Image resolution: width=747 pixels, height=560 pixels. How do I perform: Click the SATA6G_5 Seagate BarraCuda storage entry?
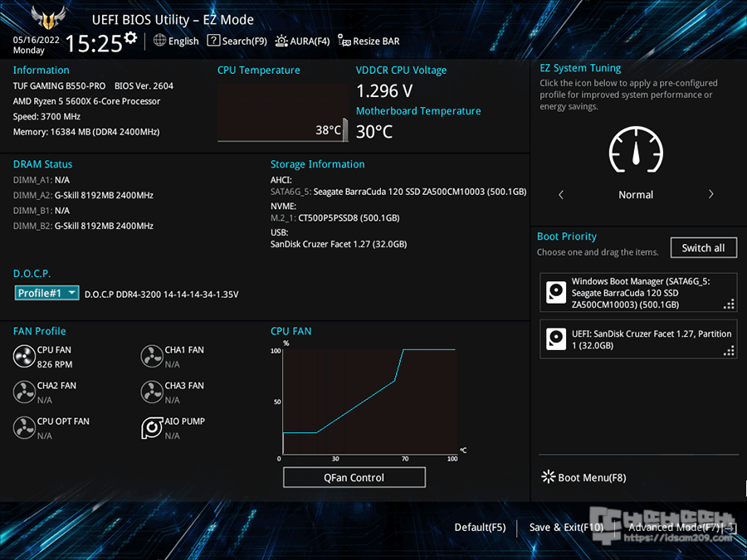398,192
